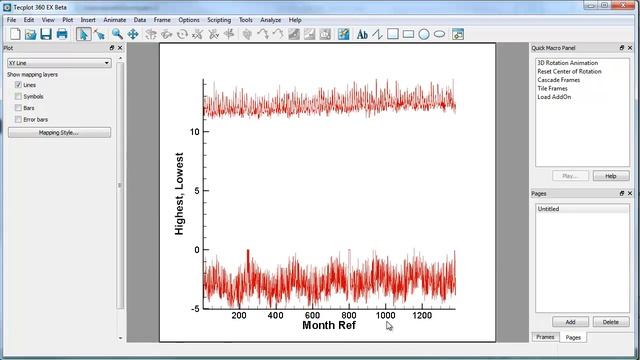Viewport: 640px width, 360px height.
Task: Click the Mapping Style button
Action: tap(59, 132)
